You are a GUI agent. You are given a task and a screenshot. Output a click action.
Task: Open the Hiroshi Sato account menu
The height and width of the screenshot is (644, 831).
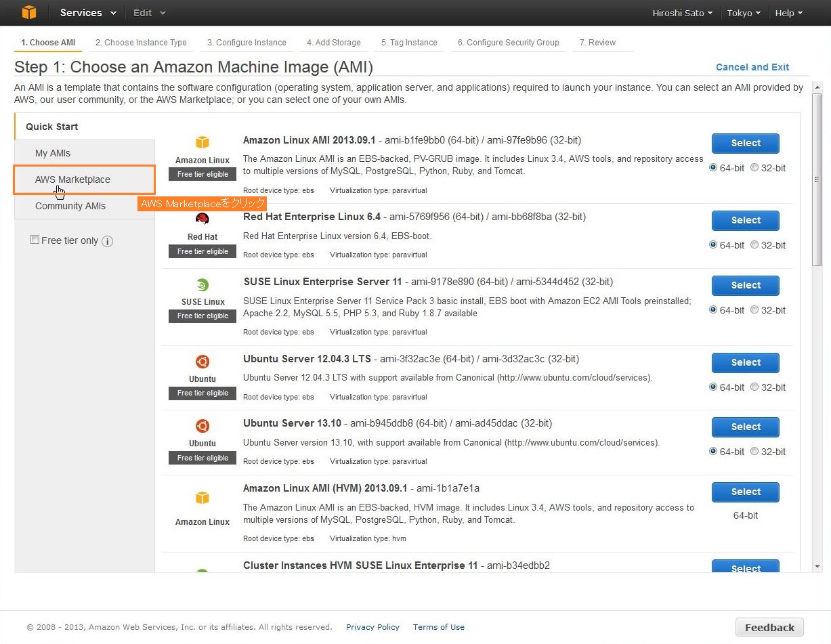tap(683, 13)
